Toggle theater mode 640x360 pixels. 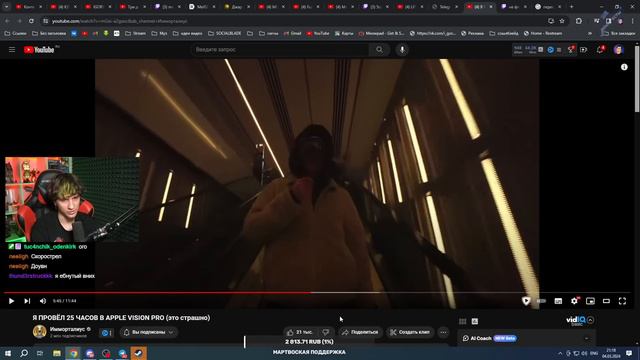606,301
